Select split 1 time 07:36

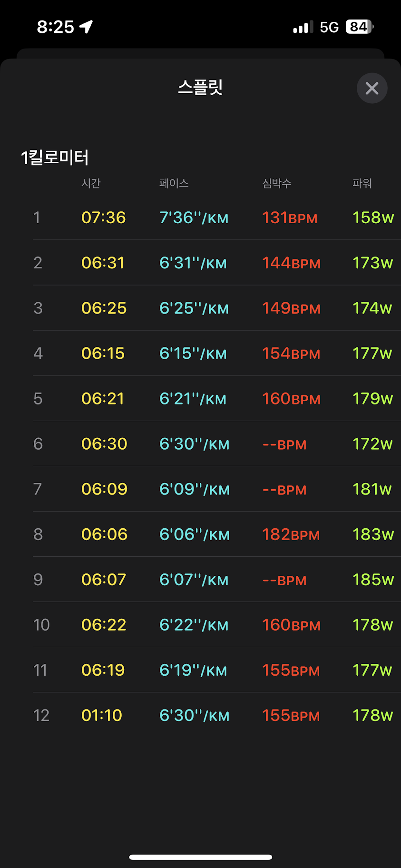click(103, 217)
